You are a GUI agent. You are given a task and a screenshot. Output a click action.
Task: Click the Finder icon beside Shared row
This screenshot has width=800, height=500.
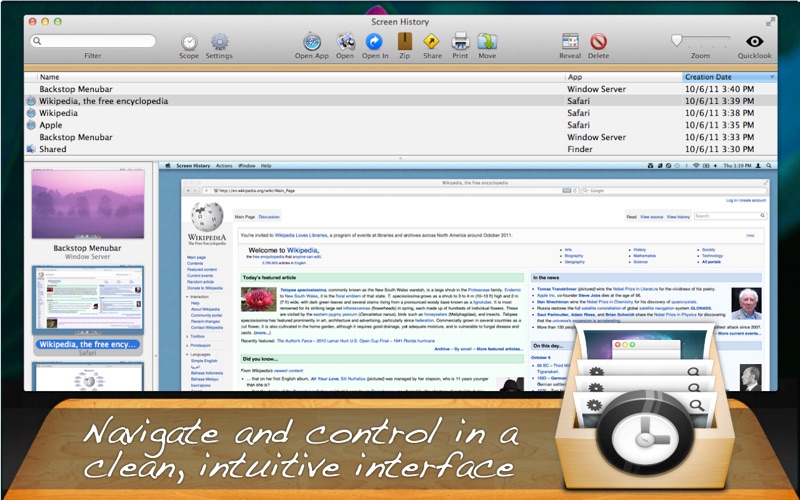31,149
